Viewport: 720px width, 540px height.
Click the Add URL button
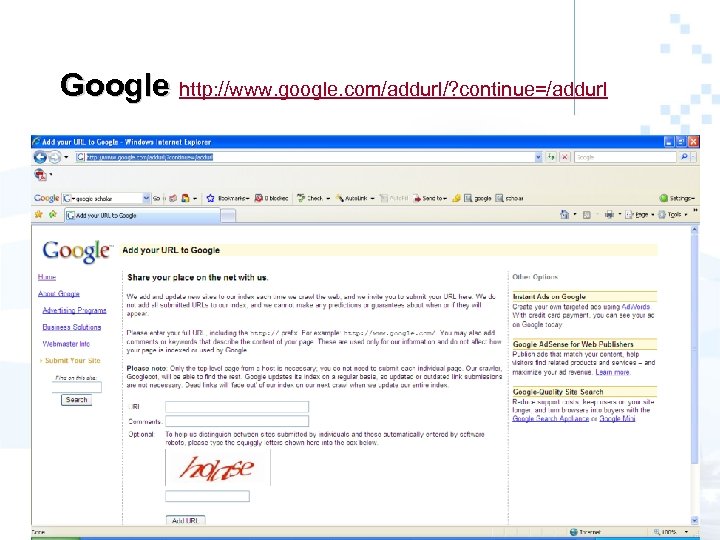(186, 520)
